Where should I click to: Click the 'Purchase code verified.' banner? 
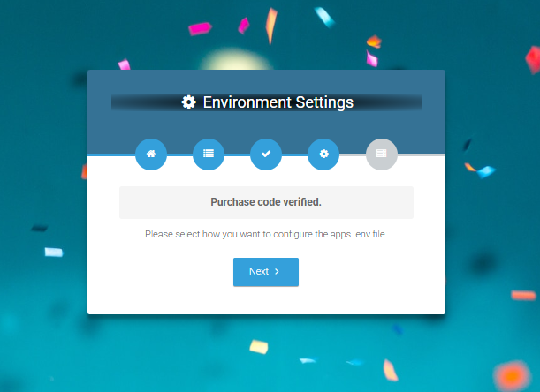click(266, 202)
